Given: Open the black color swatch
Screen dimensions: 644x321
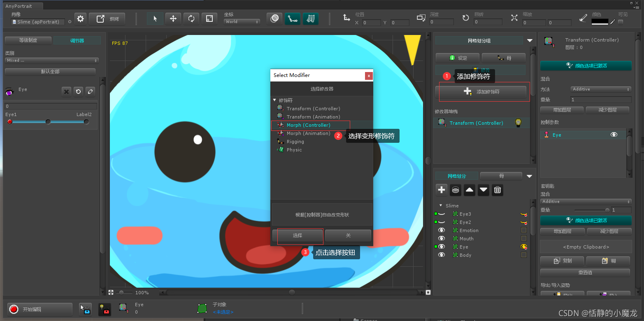Looking at the screenshot, I should click(600, 22).
